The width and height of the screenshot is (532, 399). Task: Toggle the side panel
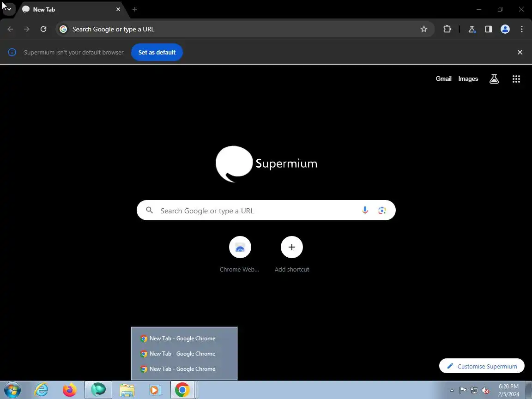pos(488,29)
